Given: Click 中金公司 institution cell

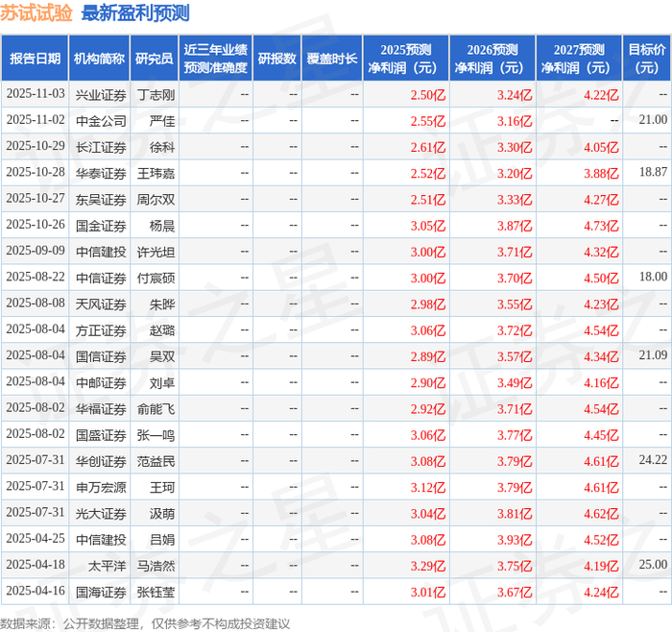Looking at the screenshot, I should point(101,121).
